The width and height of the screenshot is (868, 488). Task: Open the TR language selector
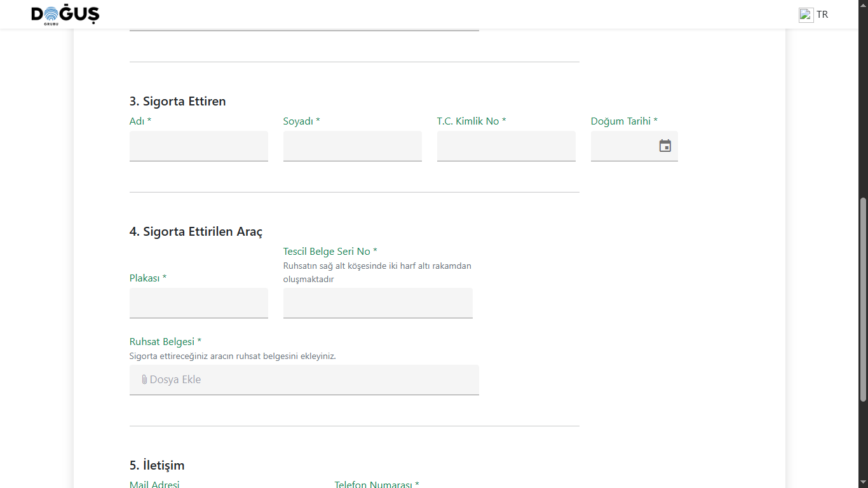(822, 15)
